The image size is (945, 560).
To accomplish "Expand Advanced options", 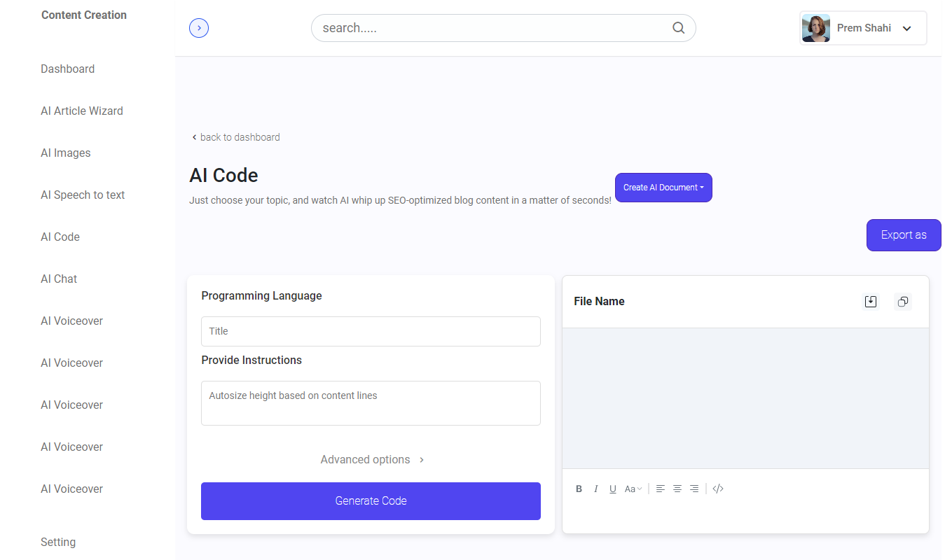I will coord(372,460).
